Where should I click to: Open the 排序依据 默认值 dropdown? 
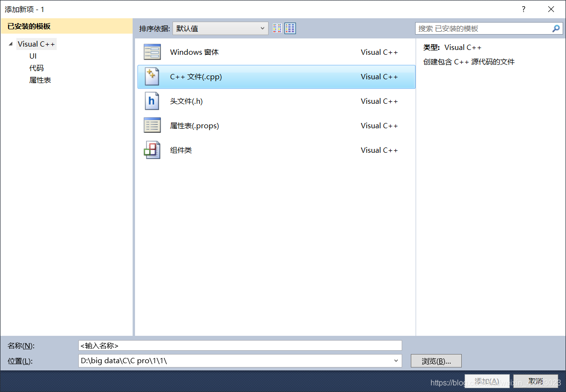click(x=221, y=28)
